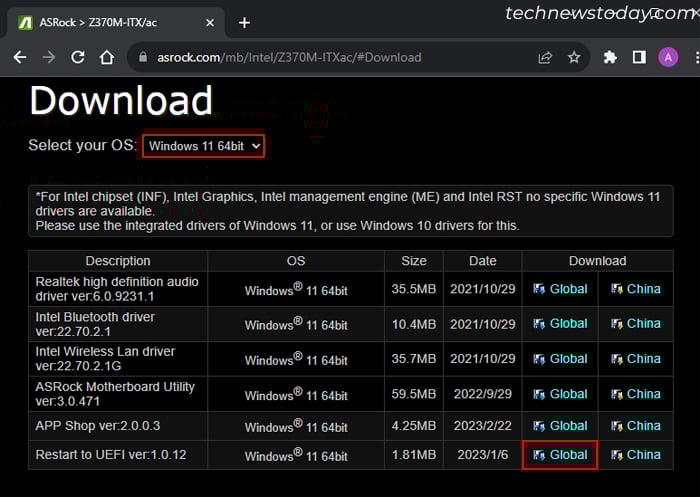Download Intel Wireless Lan driver from Global
Screen dimensions: 700x497
(x=560, y=359)
